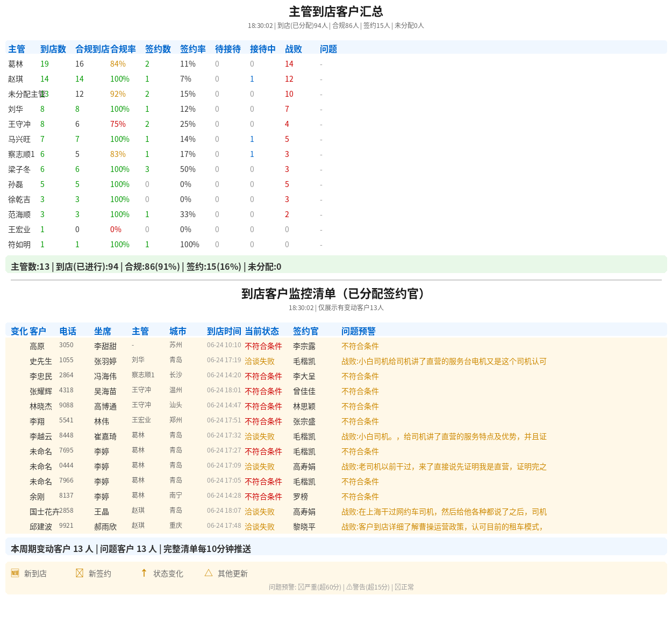The height and width of the screenshot is (617, 672).
Task: Click the 问题预警 column header
Action: point(359,331)
